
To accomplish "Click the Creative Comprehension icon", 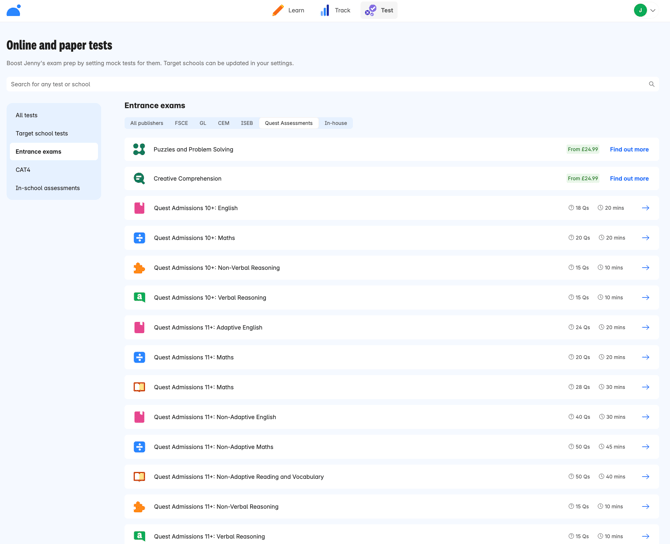I will [139, 178].
